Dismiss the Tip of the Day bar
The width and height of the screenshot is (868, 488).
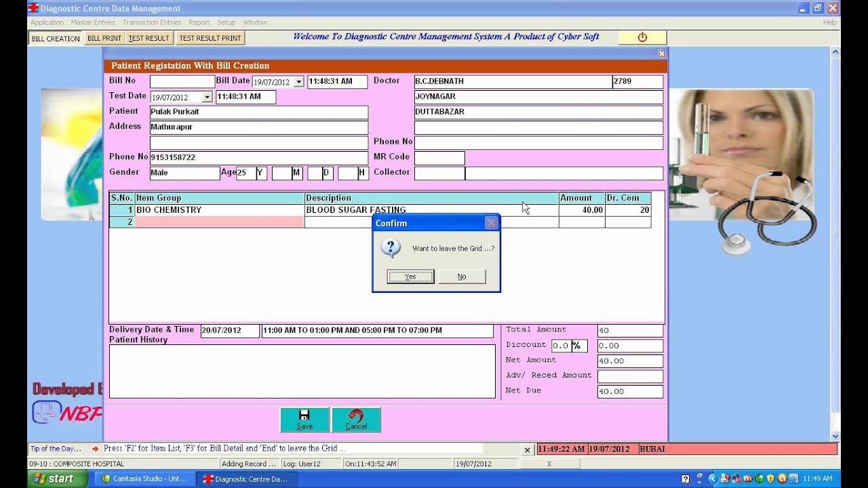click(x=527, y=449)
